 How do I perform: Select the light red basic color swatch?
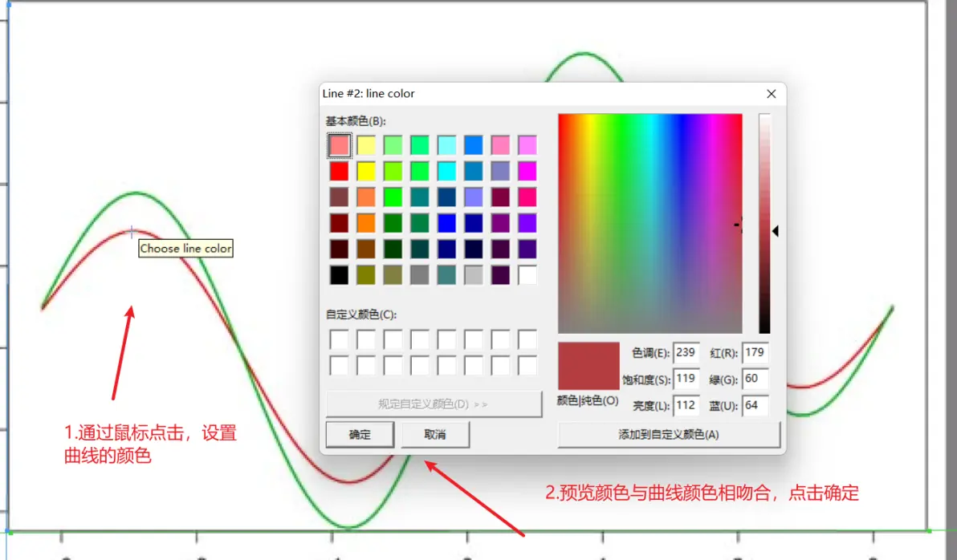[340, 145]
